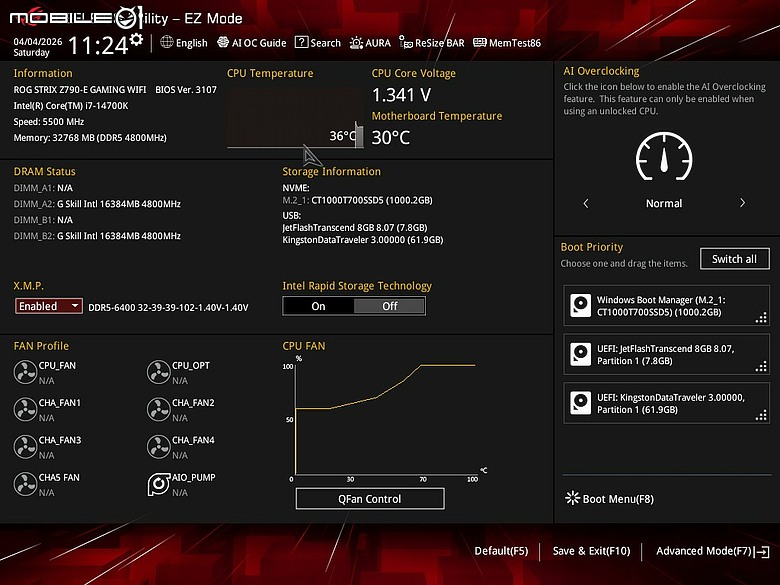The width and height of the screenshot is (780, 585).
Task: Click M.2_1 CT1000T700SSD5 storage entry
Action: [x=357, y=200]
